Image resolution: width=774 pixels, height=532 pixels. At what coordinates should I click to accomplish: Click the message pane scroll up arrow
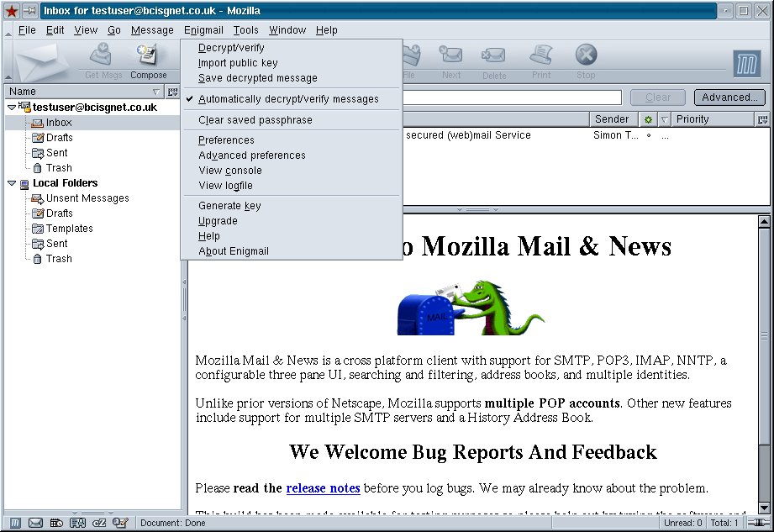[x=764, y=221]
